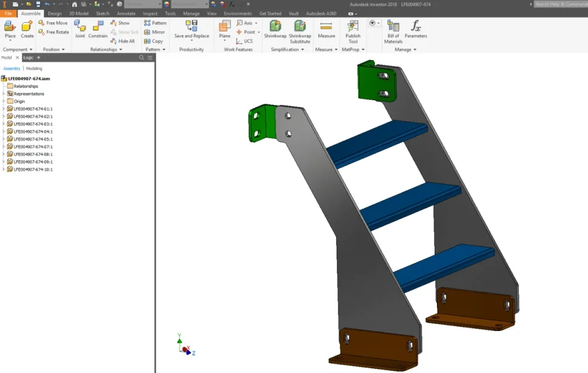Expand the Representations tree node
The height and width of the screenshot is (373, 588).
pyautogui.click(x=3, y=94)
